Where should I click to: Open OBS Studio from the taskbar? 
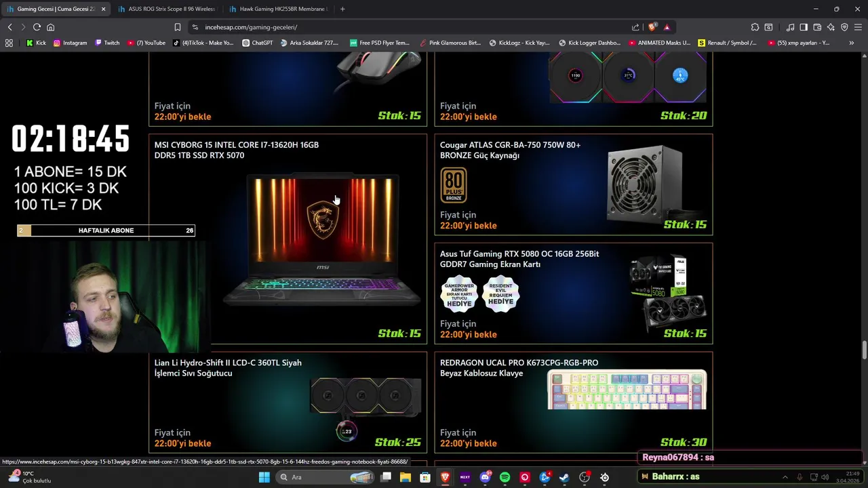[x=585, y=477]
